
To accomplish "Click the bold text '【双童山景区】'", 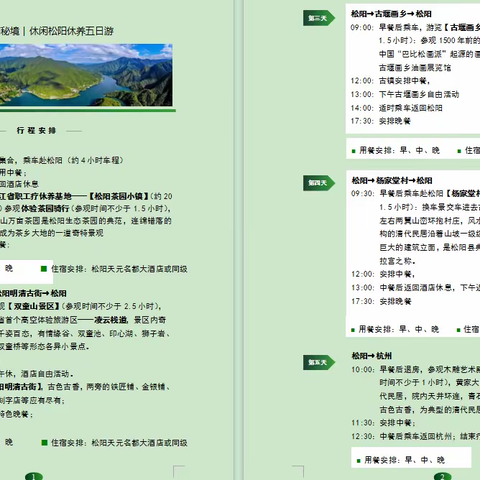I will (34, 306).
